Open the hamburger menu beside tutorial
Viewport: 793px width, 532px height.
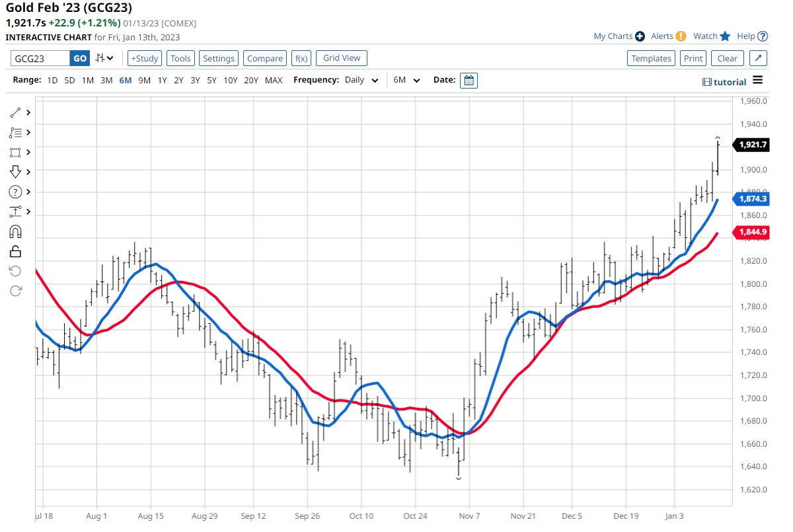pyautogui.click(x=757, y=81)
